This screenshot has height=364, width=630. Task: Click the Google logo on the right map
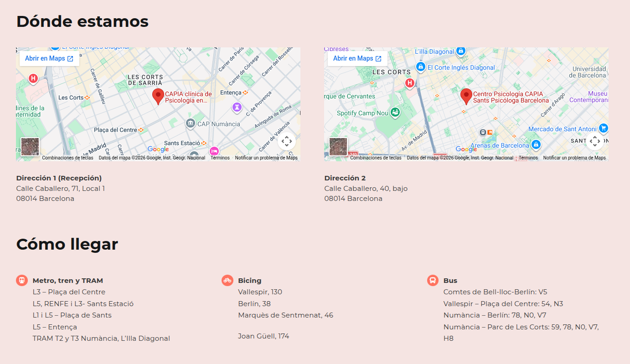(466, 149)
